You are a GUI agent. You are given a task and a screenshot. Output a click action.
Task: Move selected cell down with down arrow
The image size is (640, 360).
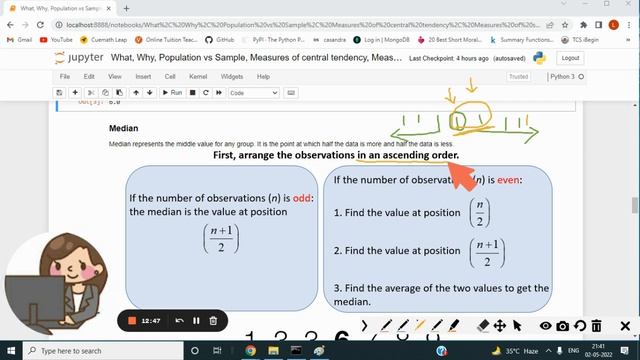coord(150,93)
